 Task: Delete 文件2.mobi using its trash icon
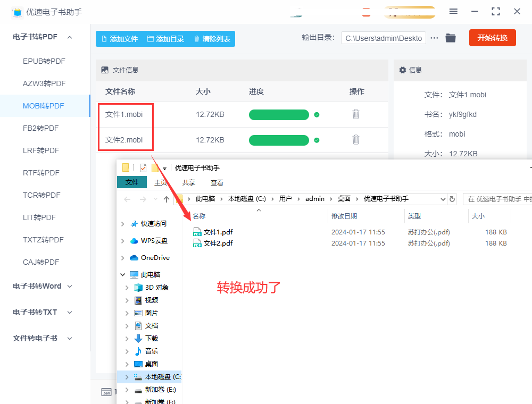[x=356, y=140]
